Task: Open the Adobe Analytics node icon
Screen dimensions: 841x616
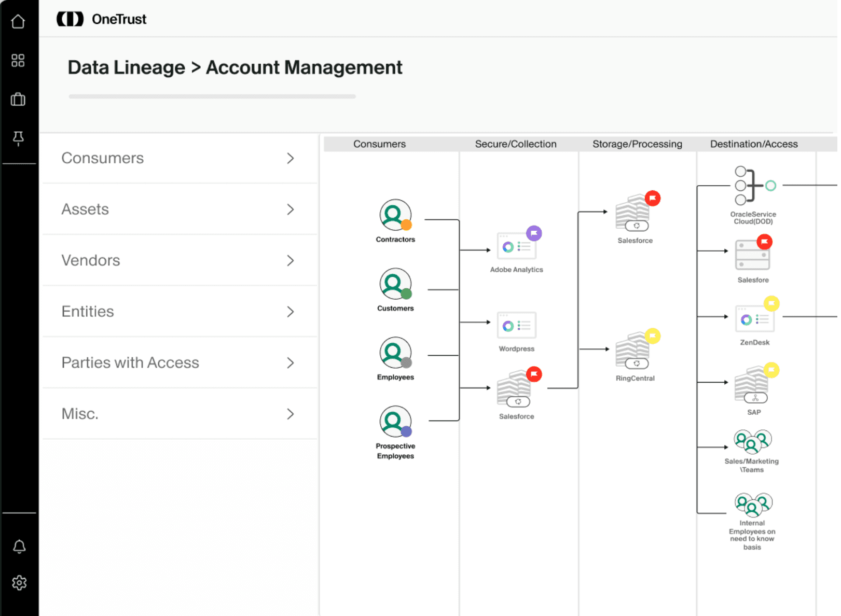Action: 516,246
